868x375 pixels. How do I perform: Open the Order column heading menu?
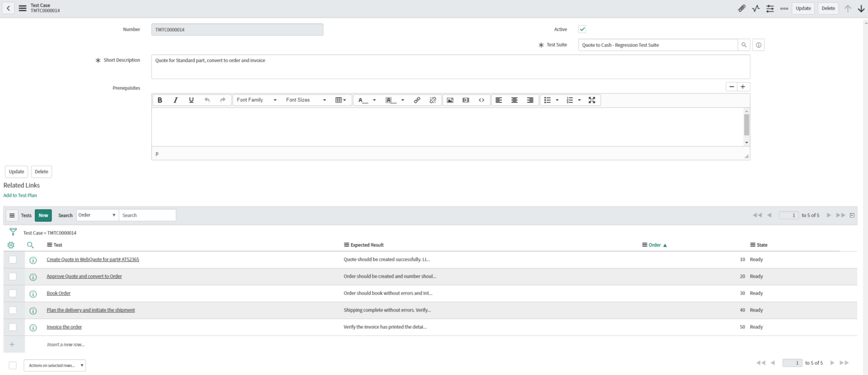tap(644, 244)
